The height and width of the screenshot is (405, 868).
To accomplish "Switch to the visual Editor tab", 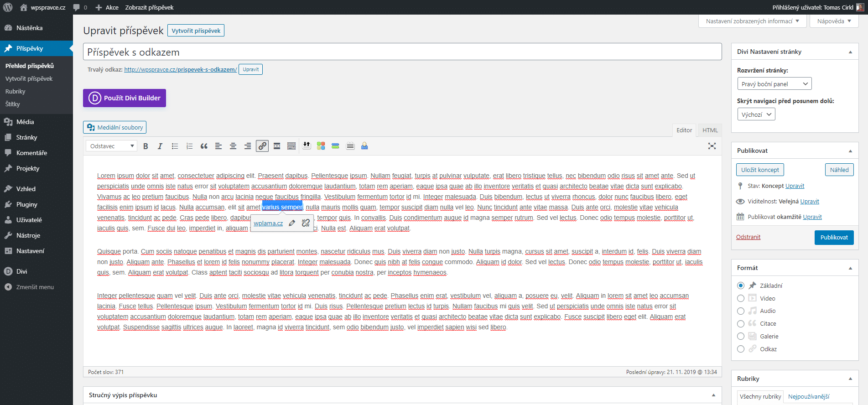I will [x=684, y=130].
